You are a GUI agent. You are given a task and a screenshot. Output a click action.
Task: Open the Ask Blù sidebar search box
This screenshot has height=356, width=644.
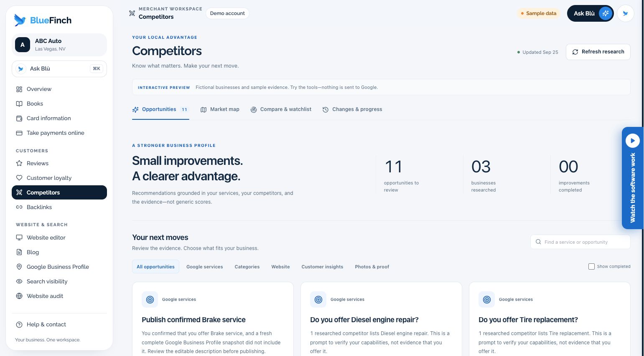[x=59, y=69]
